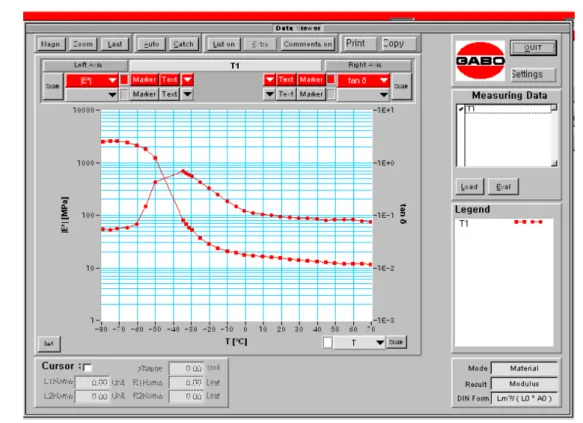Click the Catch button
This screenshot has width=583, height=423.
[x=183, y=44]
